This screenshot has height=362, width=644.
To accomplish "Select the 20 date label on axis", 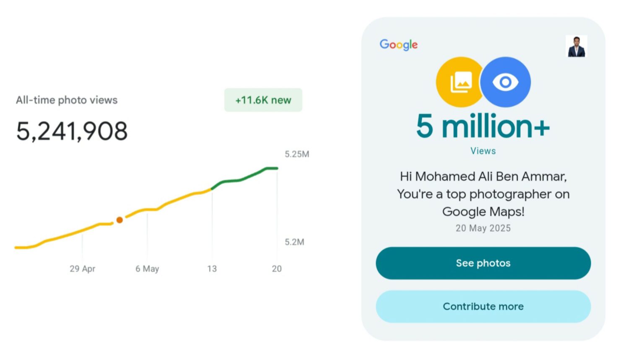I will (x=277, y=269).
